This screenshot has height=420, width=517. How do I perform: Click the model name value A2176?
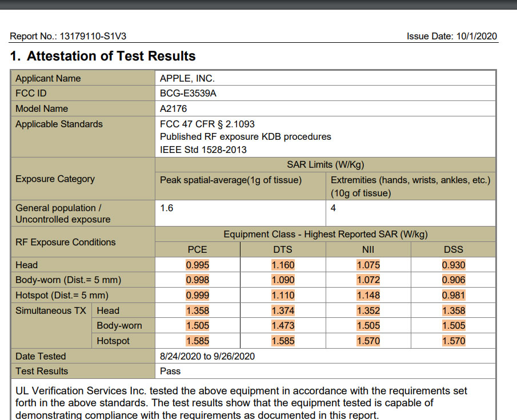[173, 108]
